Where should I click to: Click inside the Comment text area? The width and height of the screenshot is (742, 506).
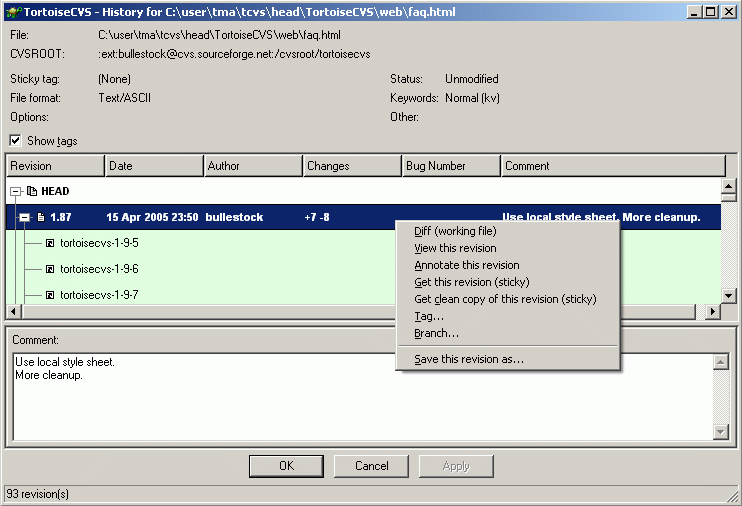pos(362,397)
